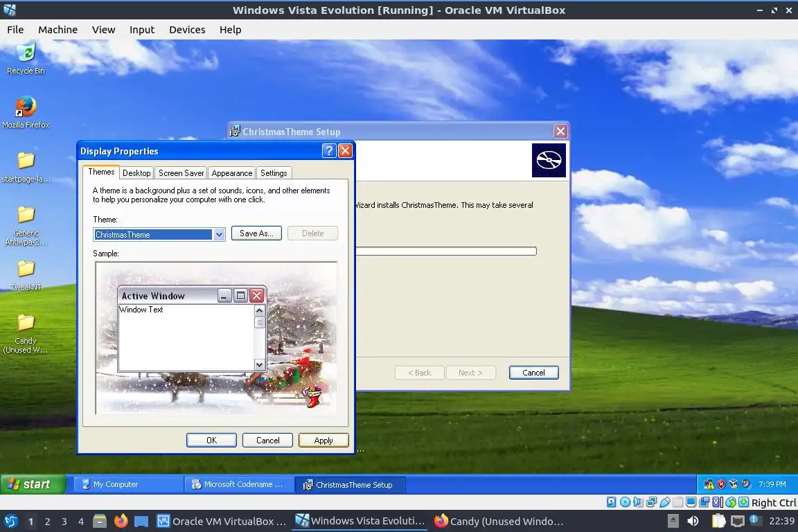798x532 pixels.
Task: Click the VirtualBox shared folders indicator
Action: pyautogui.click(x=678, y=502)
